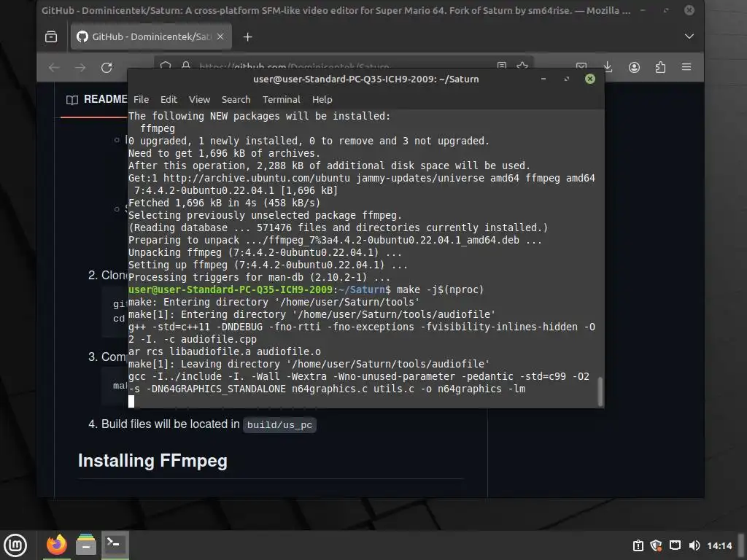The image size is (747, 560).
Task: Open the Files manager from taskbar
Action: click(x=86, y=545)
